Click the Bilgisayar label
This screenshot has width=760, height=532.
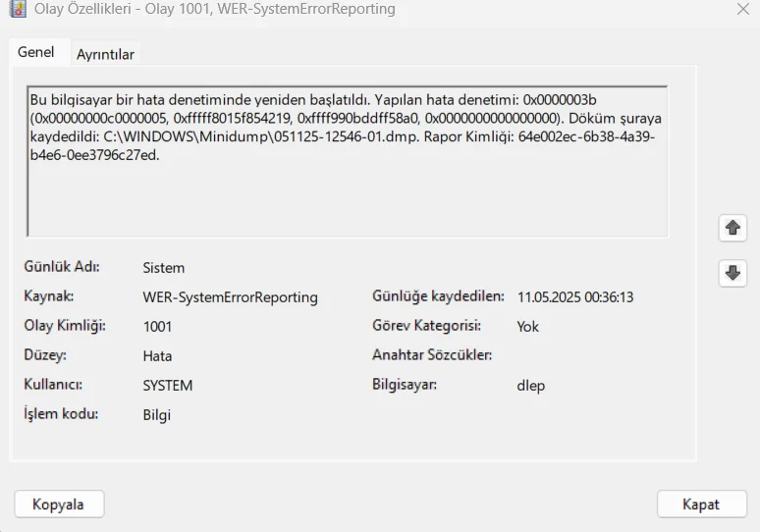pos(405,385)
